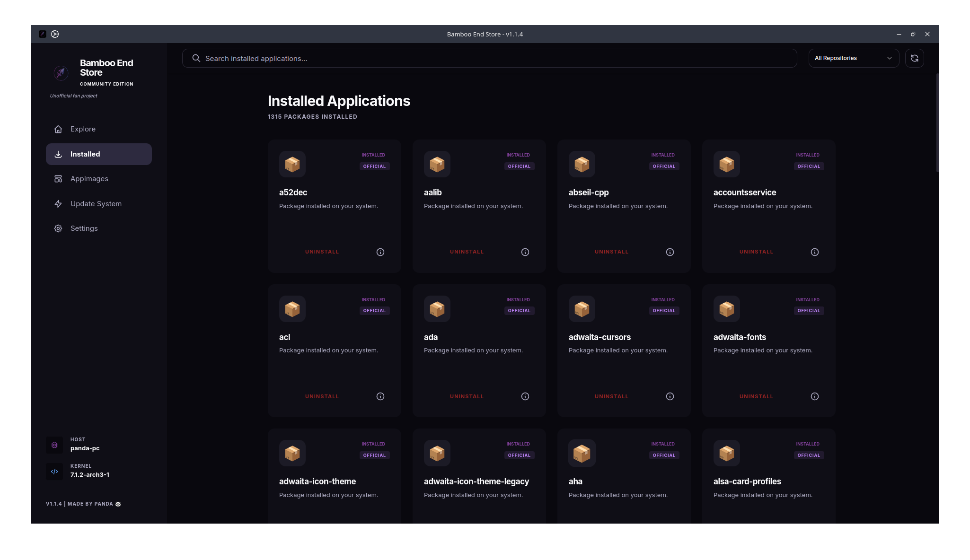The width and height of the screenshot is (970, 560).
Task: Click the OFFICIAL badge on aha
Action: [664, 455]
